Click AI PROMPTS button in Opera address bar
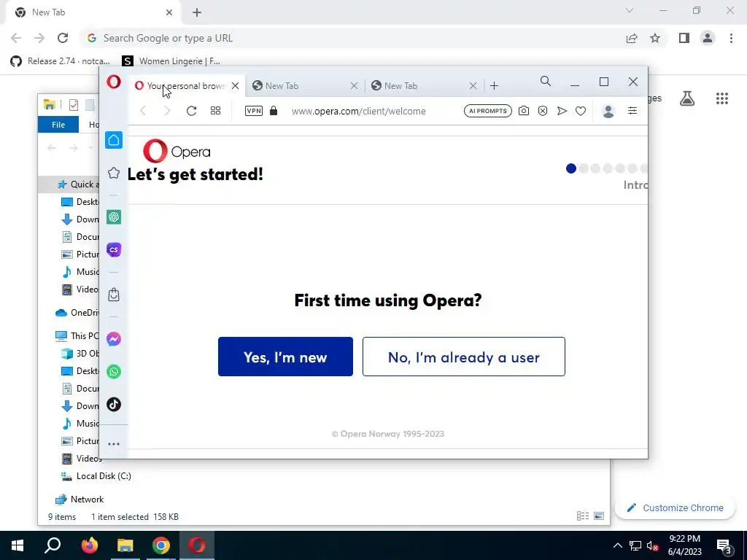 488,111
